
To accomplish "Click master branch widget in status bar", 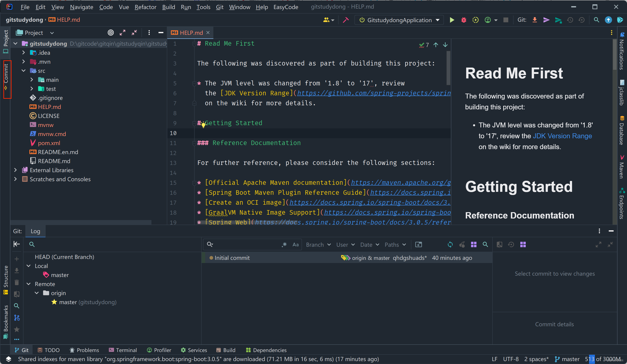I will click(x=567, y=359).
